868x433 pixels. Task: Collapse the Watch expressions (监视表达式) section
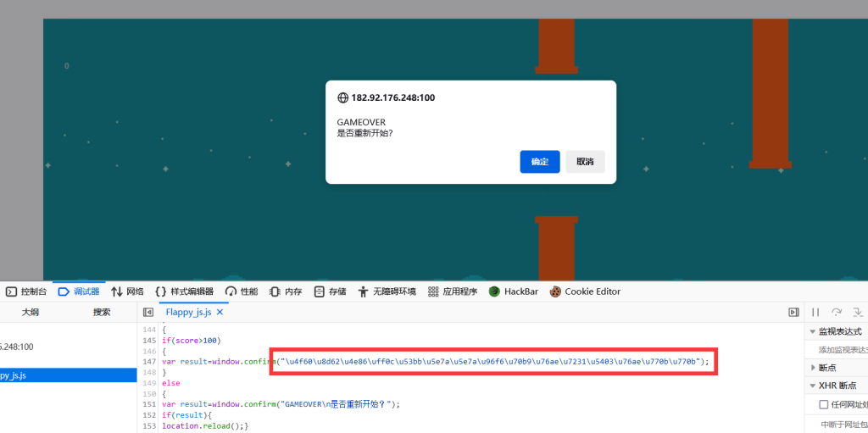(x=814, y=331)
